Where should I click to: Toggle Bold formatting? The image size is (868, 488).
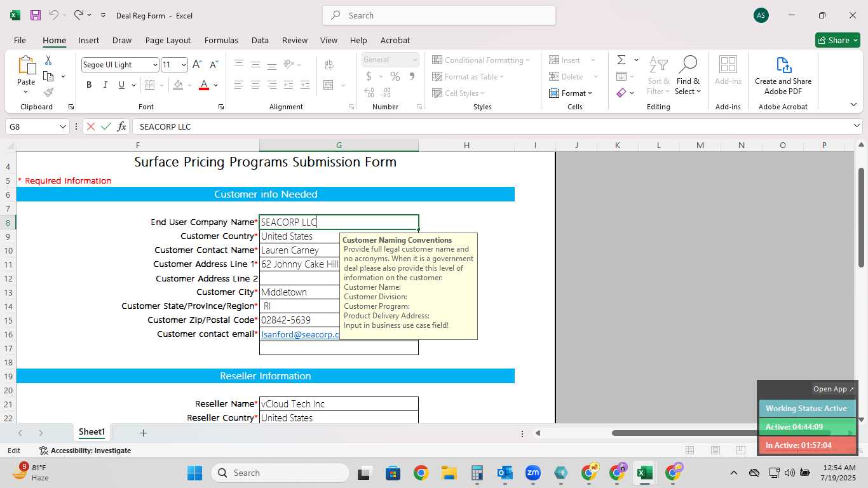tap(89, 85)
